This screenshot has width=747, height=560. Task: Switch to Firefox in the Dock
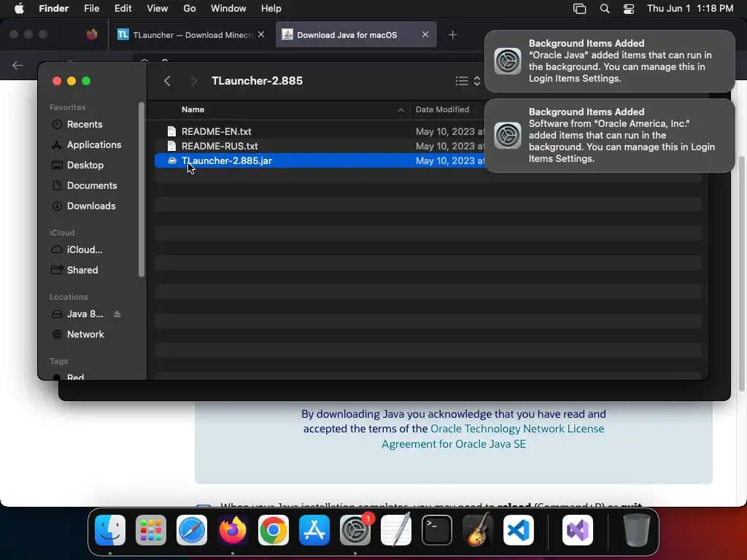233,530
